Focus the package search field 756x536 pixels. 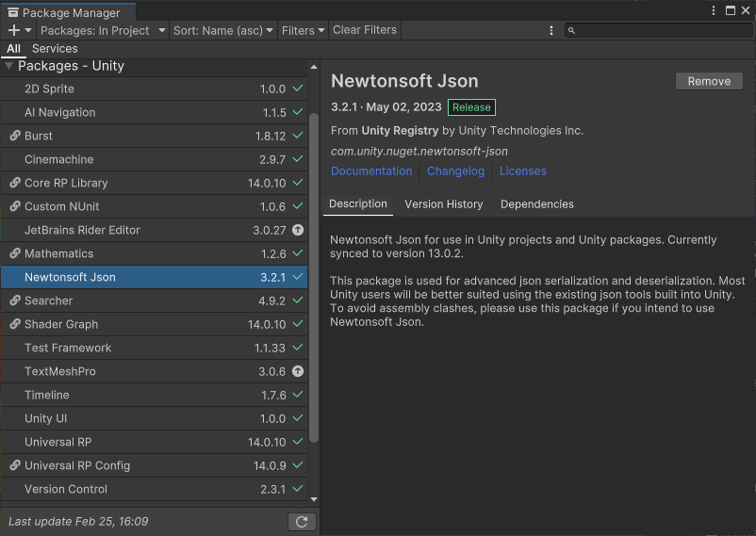(x=658, y=30)
